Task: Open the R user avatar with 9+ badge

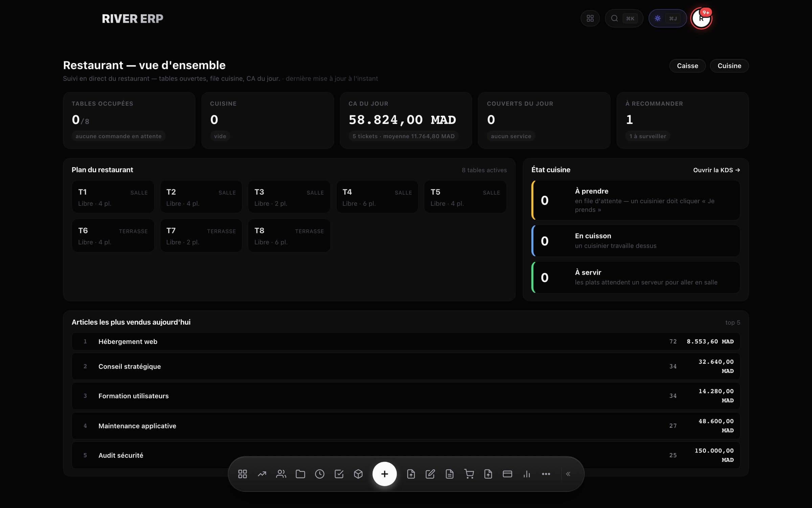Action: coord(701,18)
